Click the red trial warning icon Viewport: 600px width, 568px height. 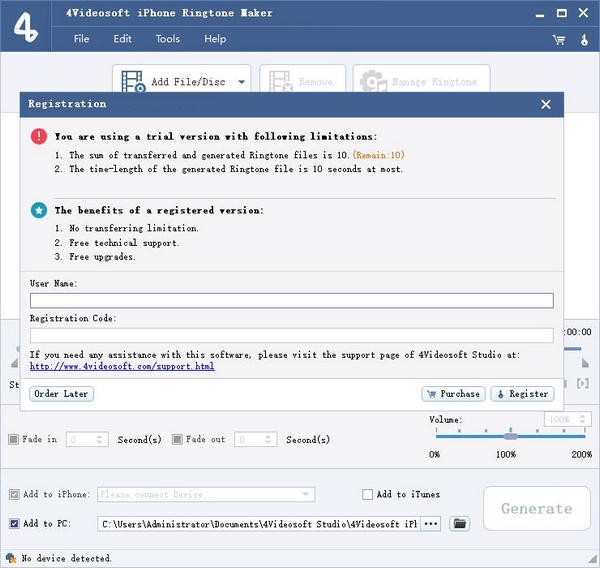click(x=38, y=136)
